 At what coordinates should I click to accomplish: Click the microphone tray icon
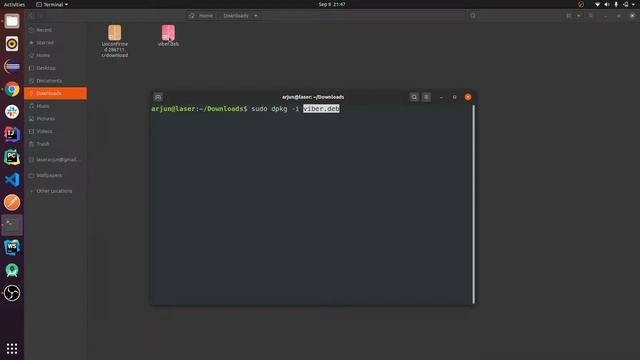point(616,4)
